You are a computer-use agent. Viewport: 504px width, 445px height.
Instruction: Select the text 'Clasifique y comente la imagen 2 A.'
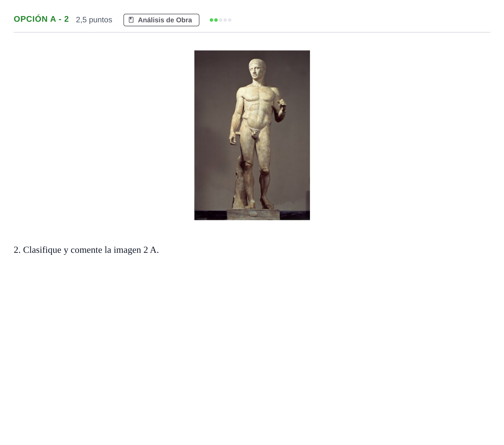(x=91, y=250)
